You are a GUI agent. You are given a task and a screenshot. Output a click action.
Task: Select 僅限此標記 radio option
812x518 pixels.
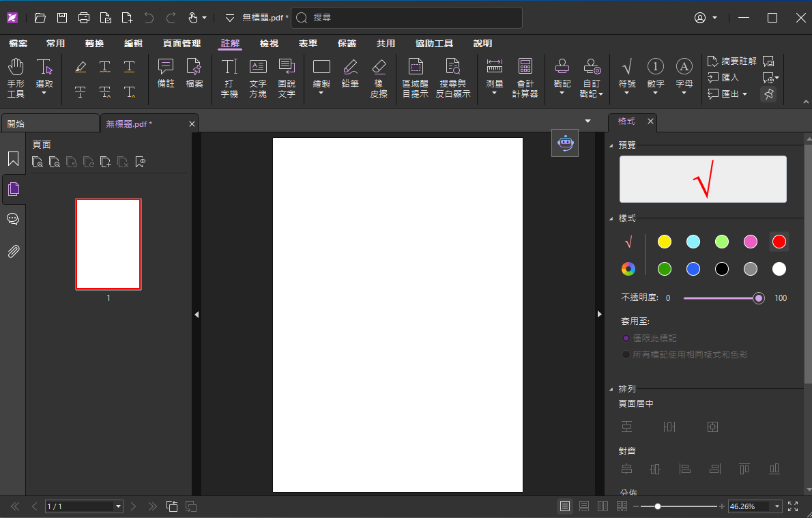[626, 338]
